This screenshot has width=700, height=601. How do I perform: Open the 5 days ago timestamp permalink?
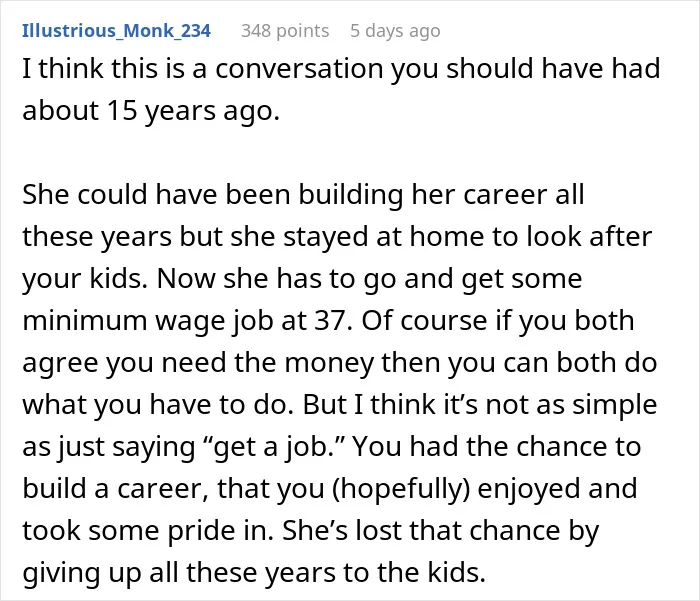[395, 31]
